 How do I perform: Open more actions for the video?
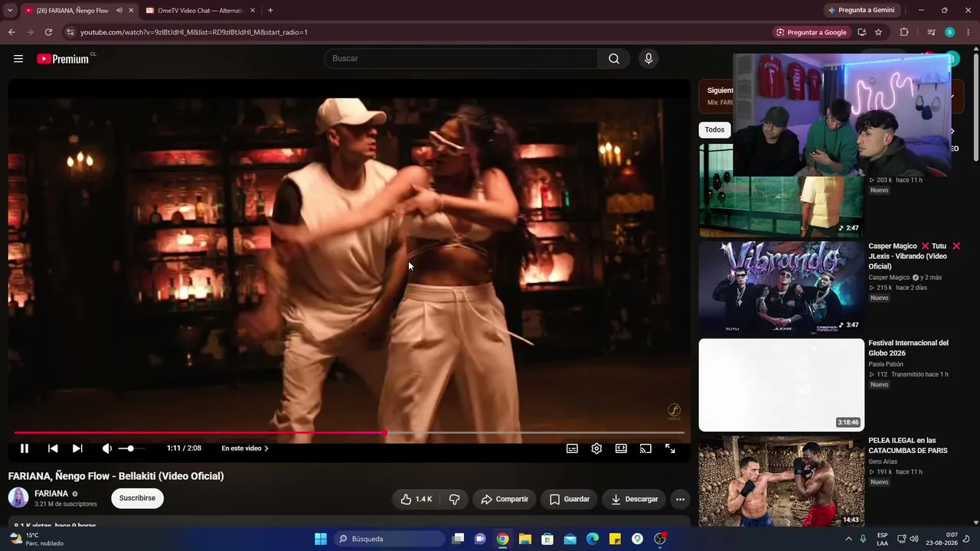(x=680, y=499)
